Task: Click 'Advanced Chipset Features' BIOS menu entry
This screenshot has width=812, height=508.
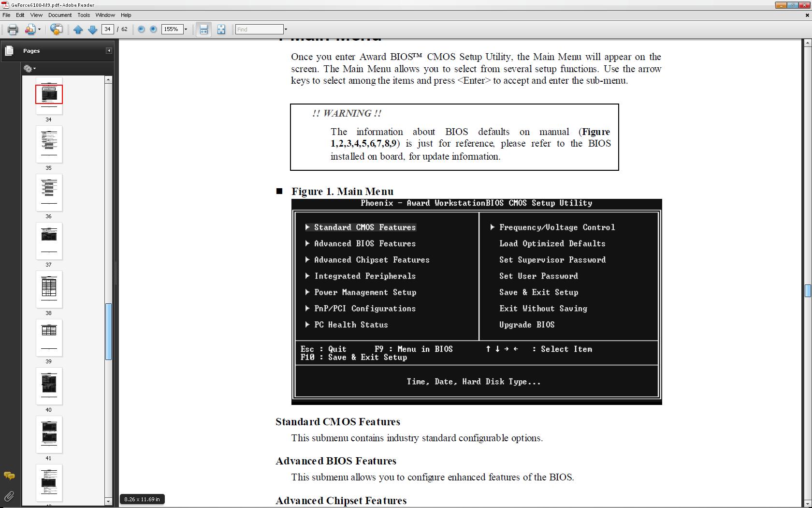Action: [372, 260]
